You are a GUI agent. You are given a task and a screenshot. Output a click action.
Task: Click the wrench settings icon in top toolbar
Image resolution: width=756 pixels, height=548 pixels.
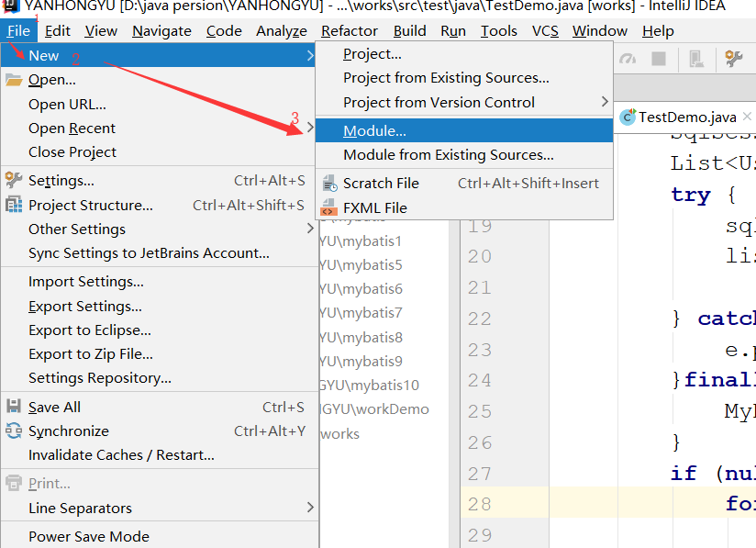point(733,59)
